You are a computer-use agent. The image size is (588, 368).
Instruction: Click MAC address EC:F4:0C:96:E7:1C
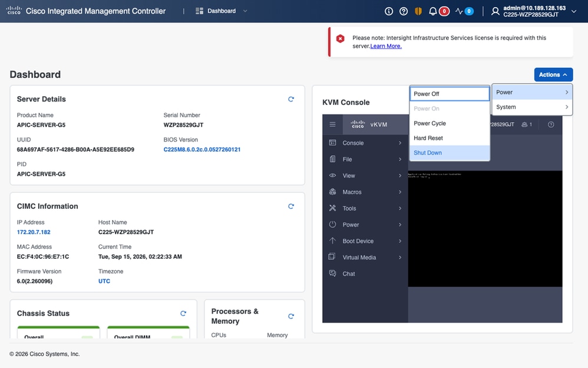click(43, 257)
